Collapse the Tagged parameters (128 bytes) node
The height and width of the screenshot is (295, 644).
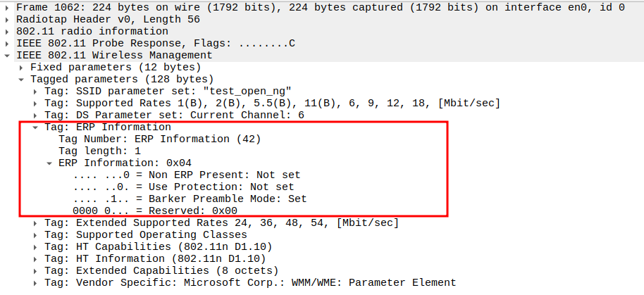(x=21, y=80)
